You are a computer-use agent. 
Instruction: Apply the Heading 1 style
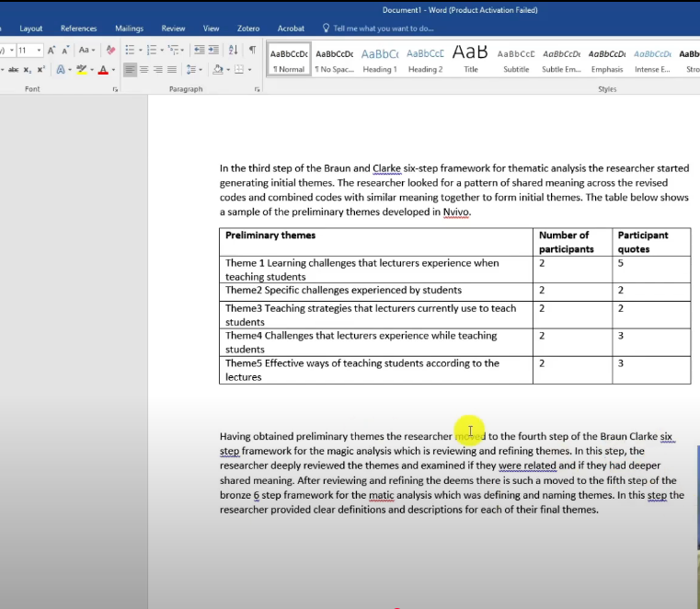380,60
